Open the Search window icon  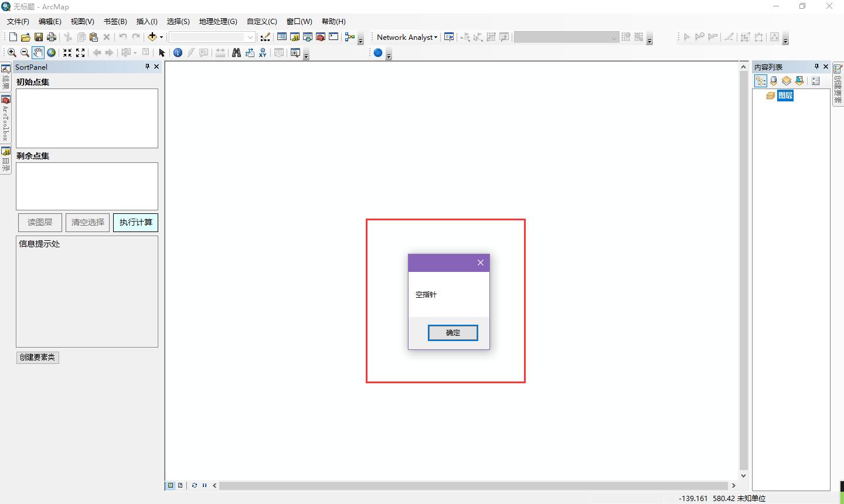(x=308, y=37)
